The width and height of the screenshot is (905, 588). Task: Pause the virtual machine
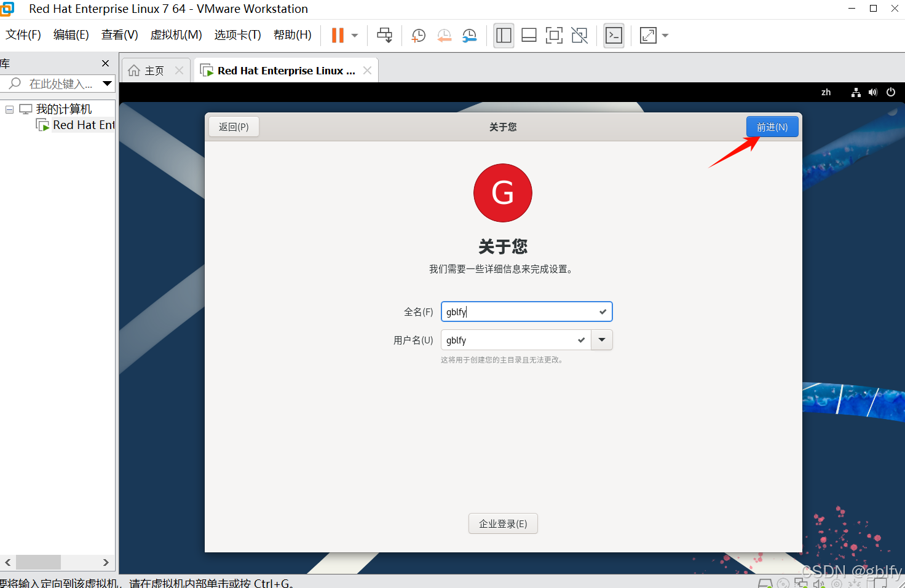[x=338, y=35]
